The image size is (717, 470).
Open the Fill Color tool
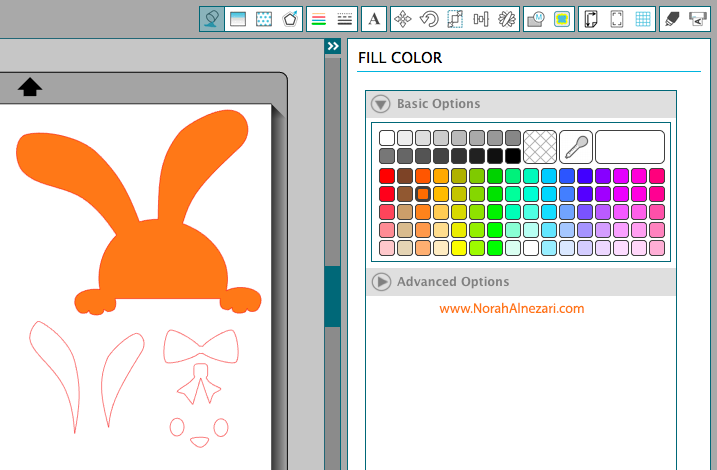(x=212, y=19)
